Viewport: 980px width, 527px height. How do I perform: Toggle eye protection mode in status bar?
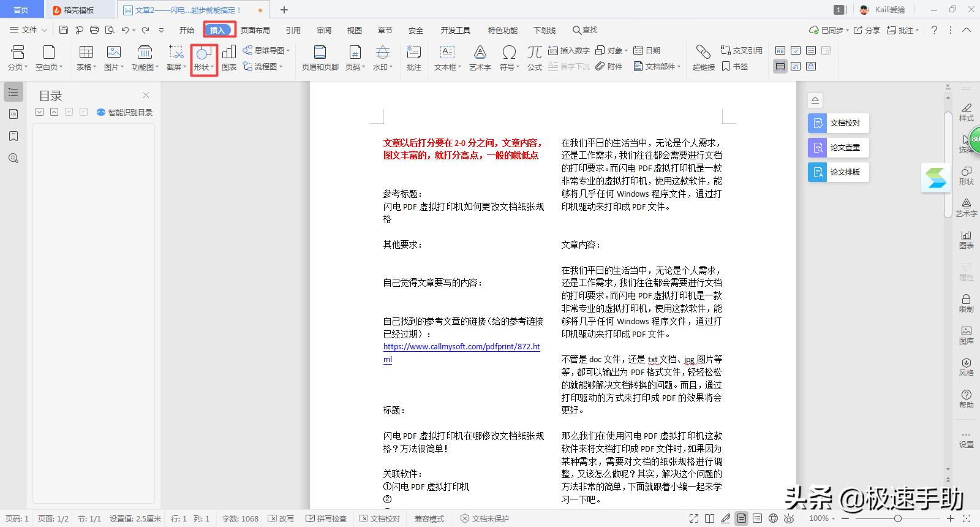tap(789, 518)
